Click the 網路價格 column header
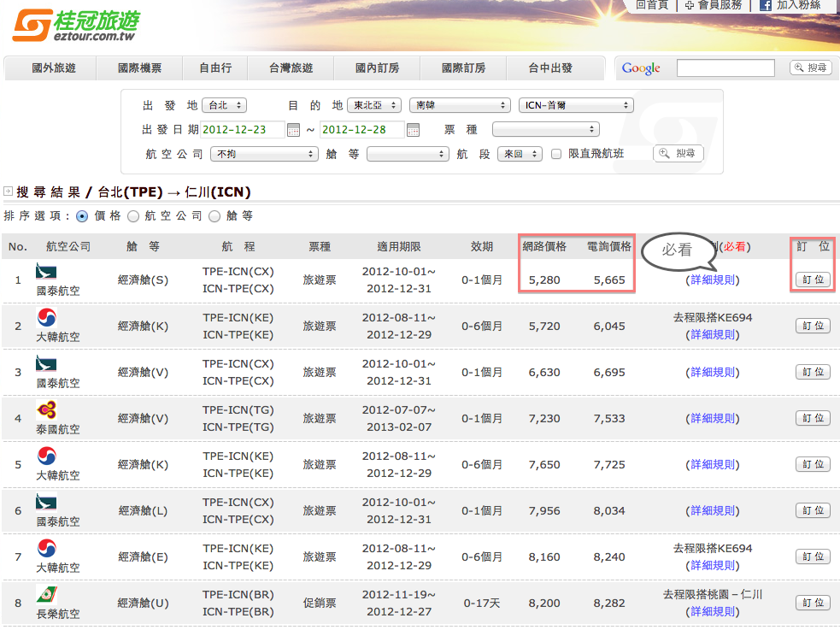Screen dimensions: 840x630 [544, 246]
